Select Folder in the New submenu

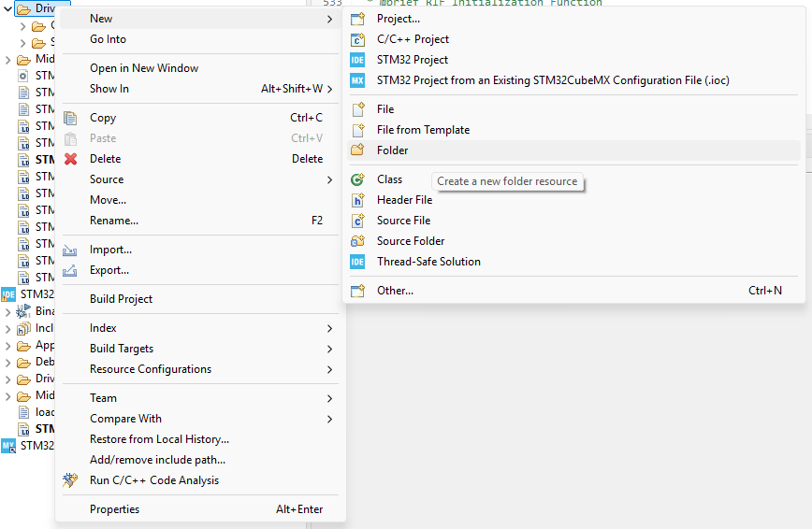[x=573, y=150]
